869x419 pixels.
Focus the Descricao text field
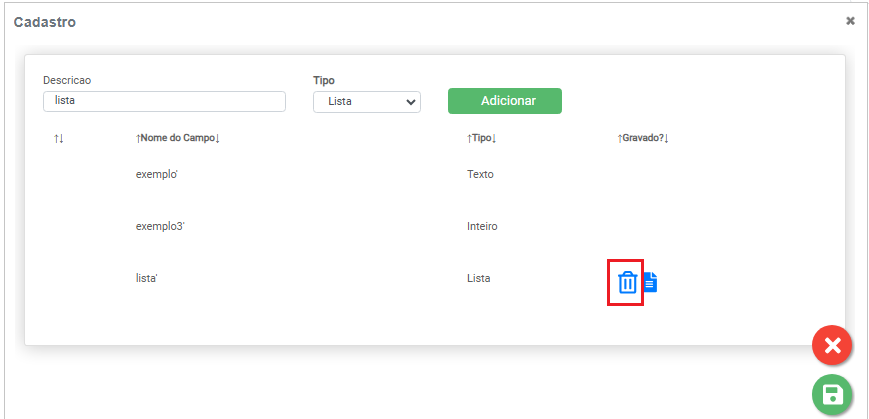click(x=164, y=101)
